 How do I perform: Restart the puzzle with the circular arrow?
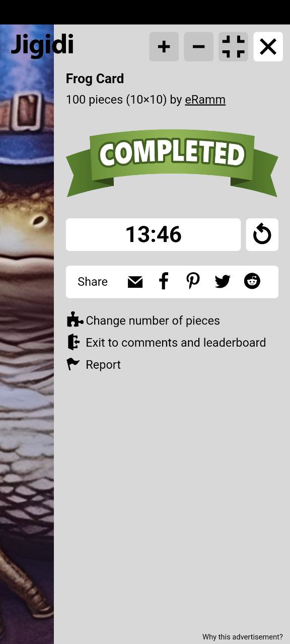coord(262,234)
